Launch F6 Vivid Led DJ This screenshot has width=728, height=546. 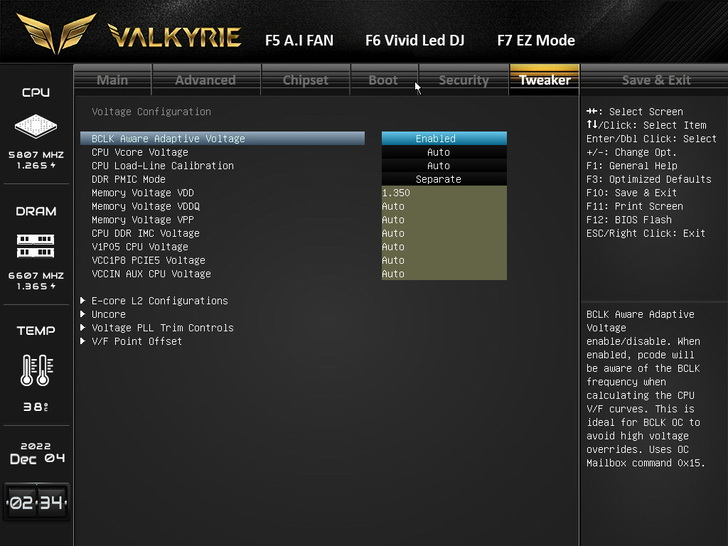click(x=415, y=40)
